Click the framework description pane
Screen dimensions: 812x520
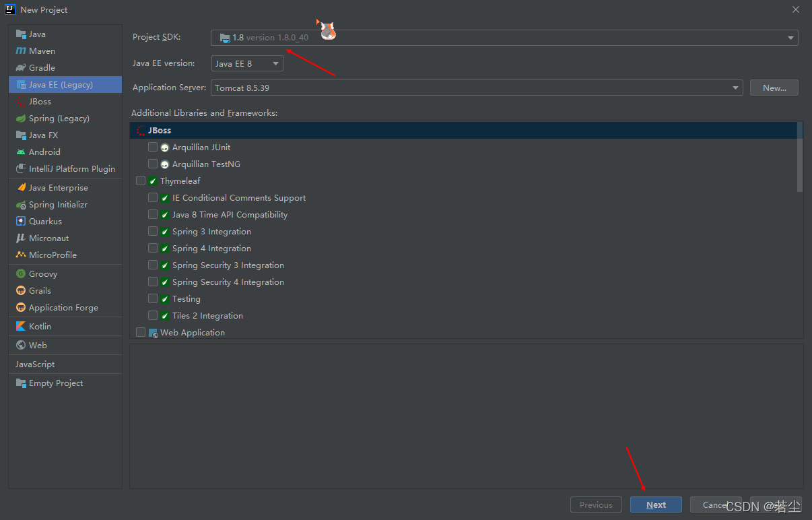[x=467, y=416]
